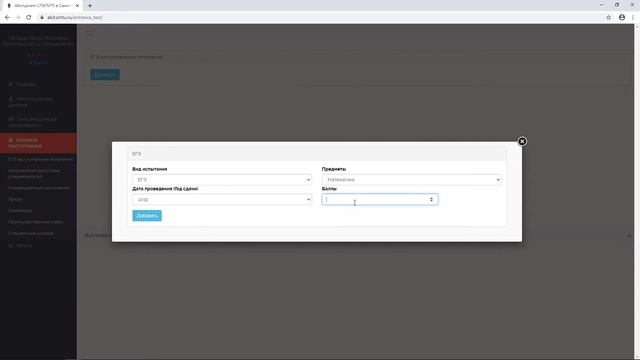Focus the Баллы score input field
This screenshot has height=360, width=640.
coord(380,200)
